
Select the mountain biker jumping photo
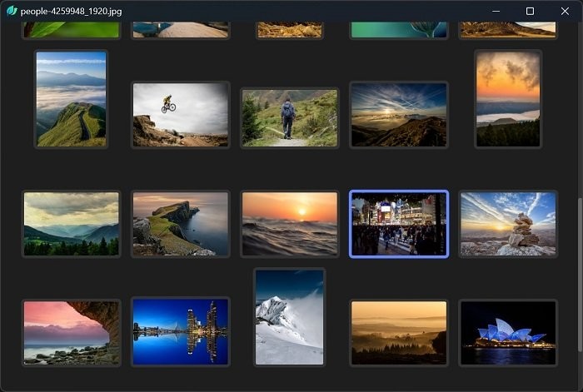[180, 115]
